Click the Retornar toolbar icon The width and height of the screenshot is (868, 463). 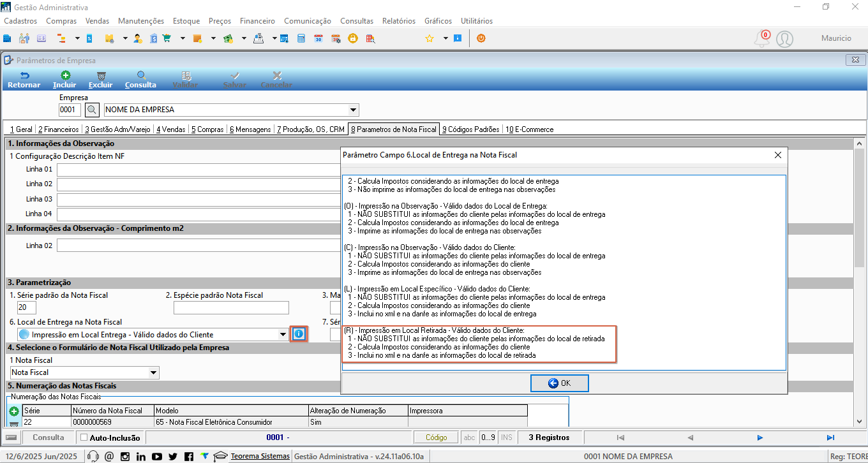click(x=24, y=75)
